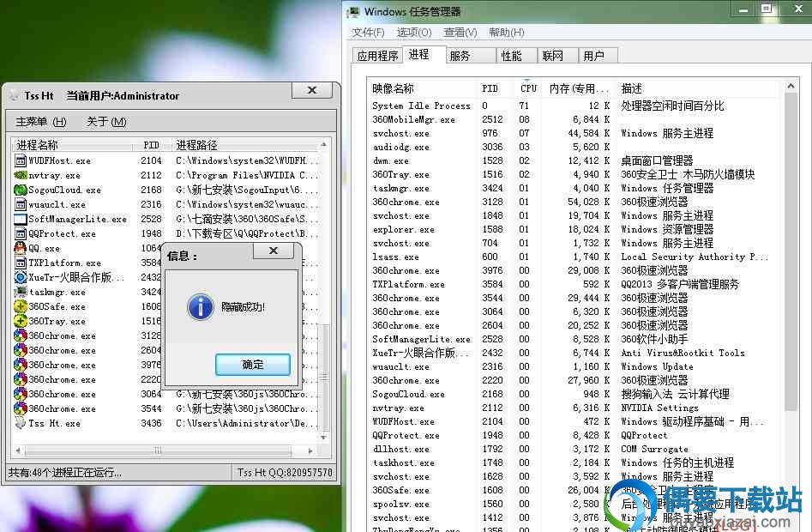The width and height of the screenshot is (812, 532).
Task: Switch to 应用程序 tab in Task Manager
Action: point(377,56)
